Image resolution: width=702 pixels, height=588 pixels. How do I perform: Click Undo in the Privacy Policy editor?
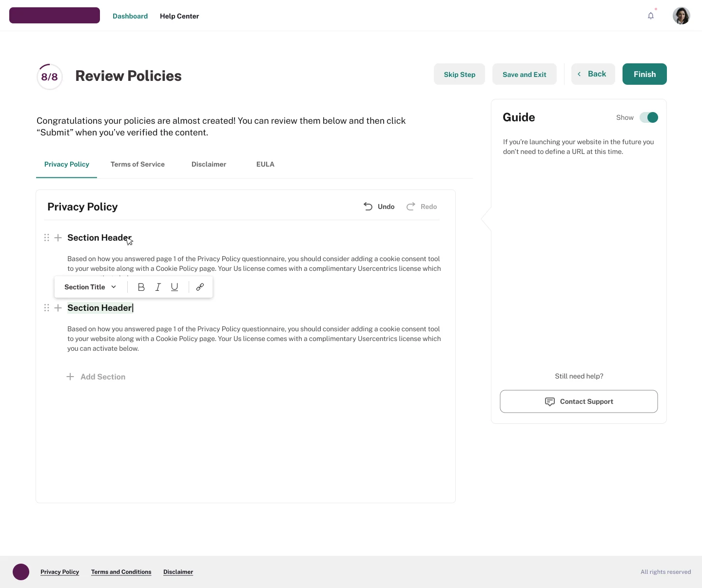[x=379, y=207]
